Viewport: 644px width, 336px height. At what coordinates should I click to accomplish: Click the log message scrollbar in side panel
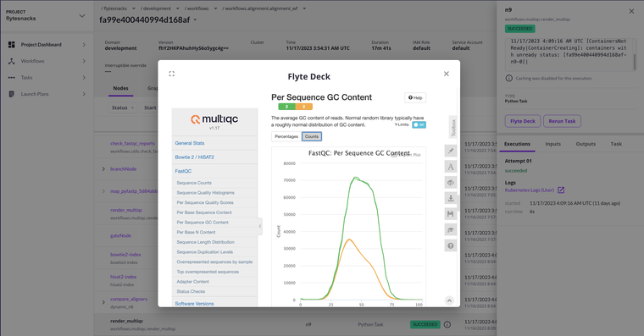[635, 62]
